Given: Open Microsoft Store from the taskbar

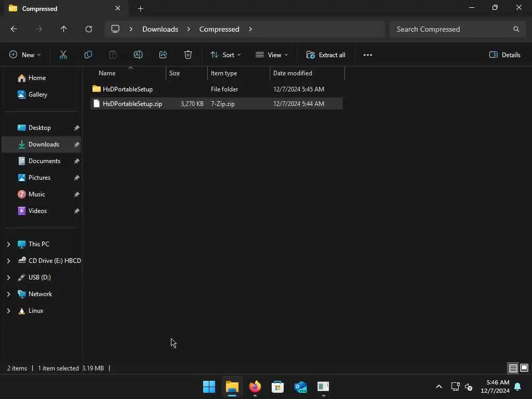Looking at the screenshot, I should [x=277, y=387].
